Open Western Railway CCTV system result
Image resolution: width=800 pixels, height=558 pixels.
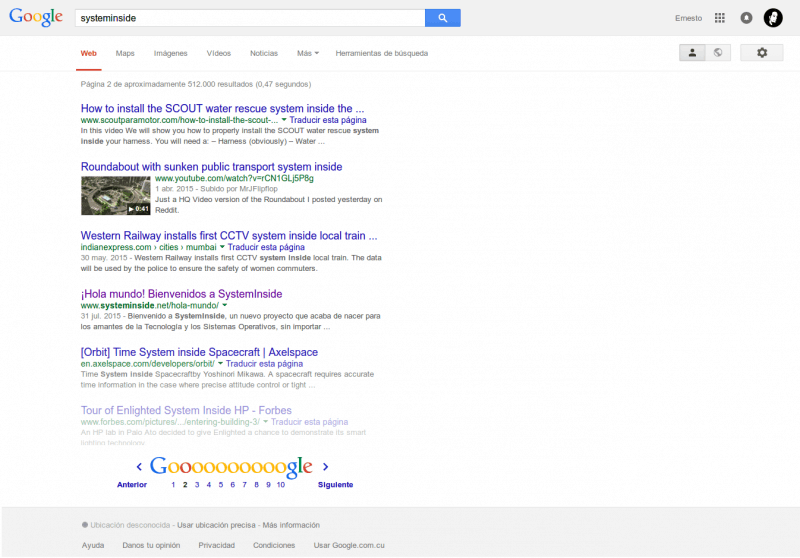[x=229, y=236]
